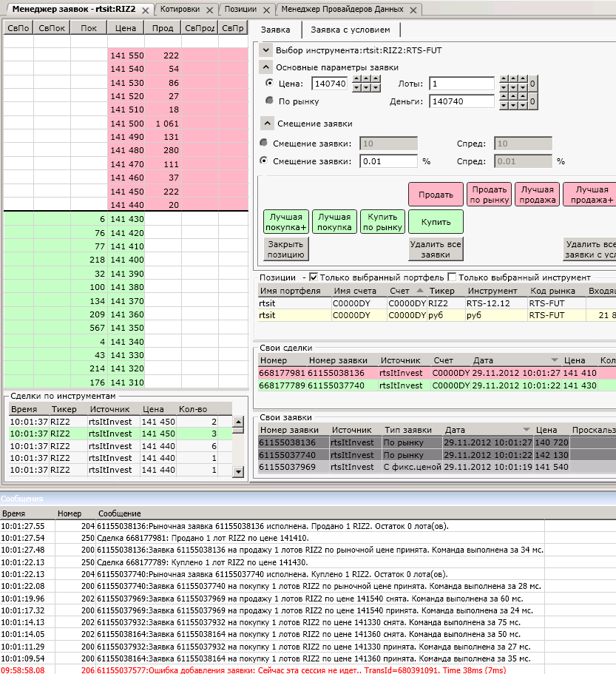Reset Деньги with the 0 button
The height and width of the screenshot is (674, 616).
tap(532, 101)
